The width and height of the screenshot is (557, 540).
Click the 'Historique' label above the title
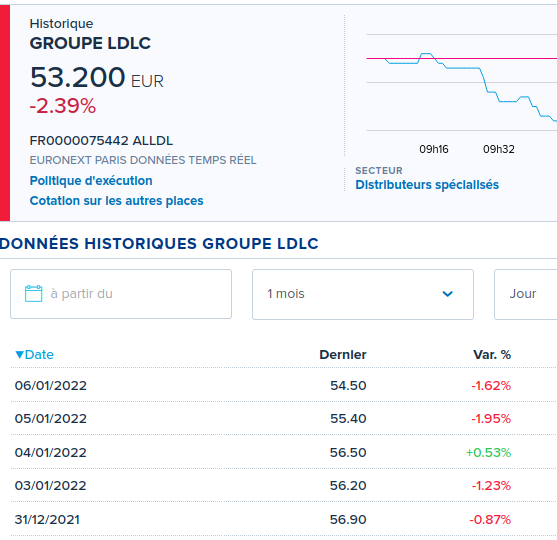point(61,24)
